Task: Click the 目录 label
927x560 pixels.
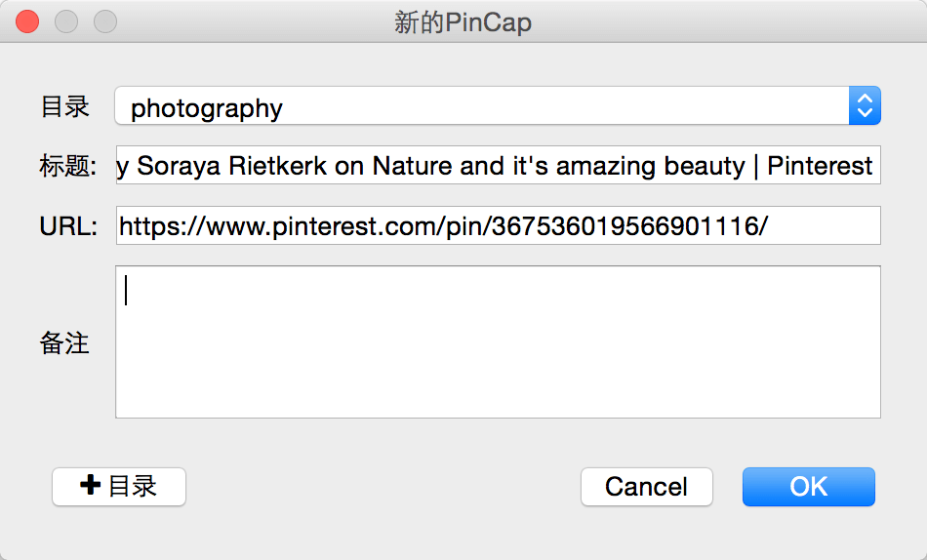Action: tap(65, 107)
